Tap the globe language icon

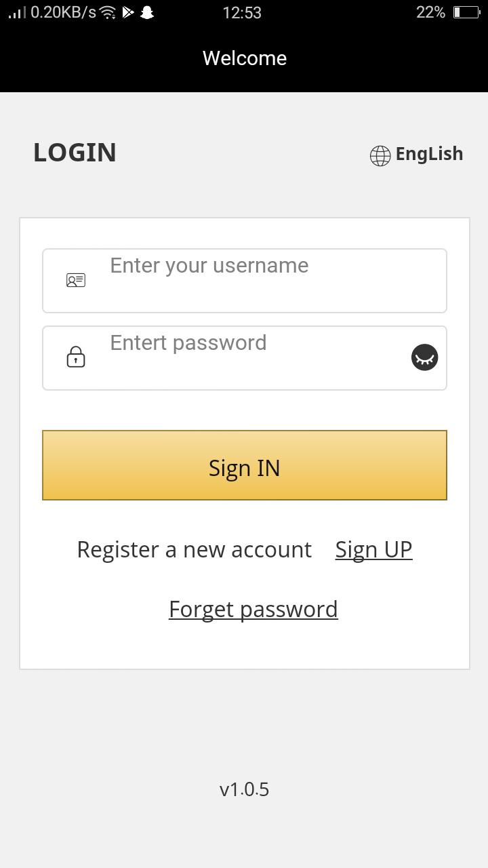click(380, 156)
